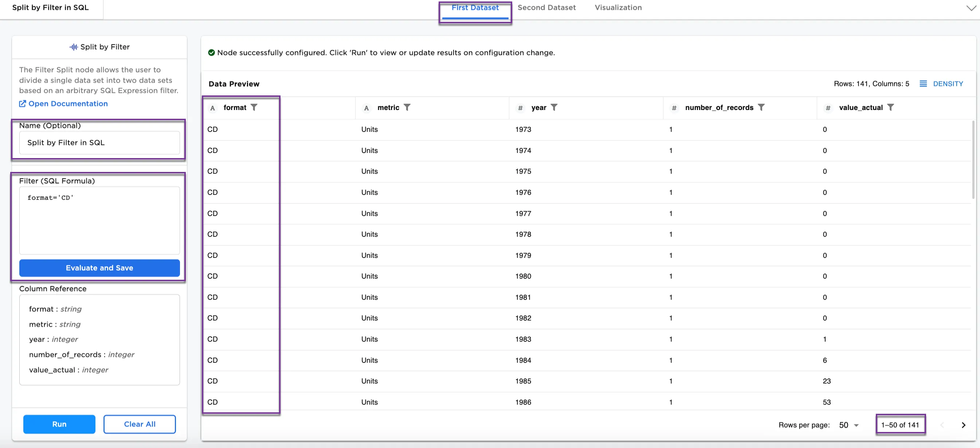
Task: Click the numeric type icon on year column
Action: coord(521,107)
